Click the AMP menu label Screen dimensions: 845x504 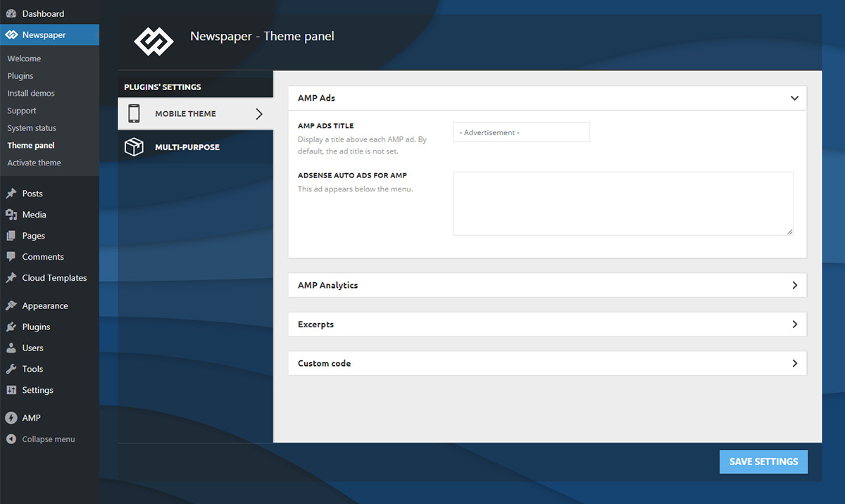31,418
